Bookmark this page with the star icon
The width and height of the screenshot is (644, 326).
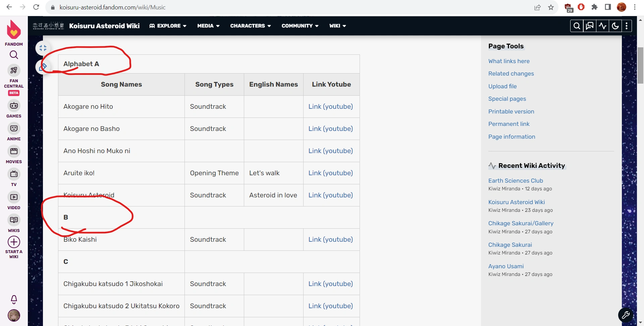click(x=551, y=7)
